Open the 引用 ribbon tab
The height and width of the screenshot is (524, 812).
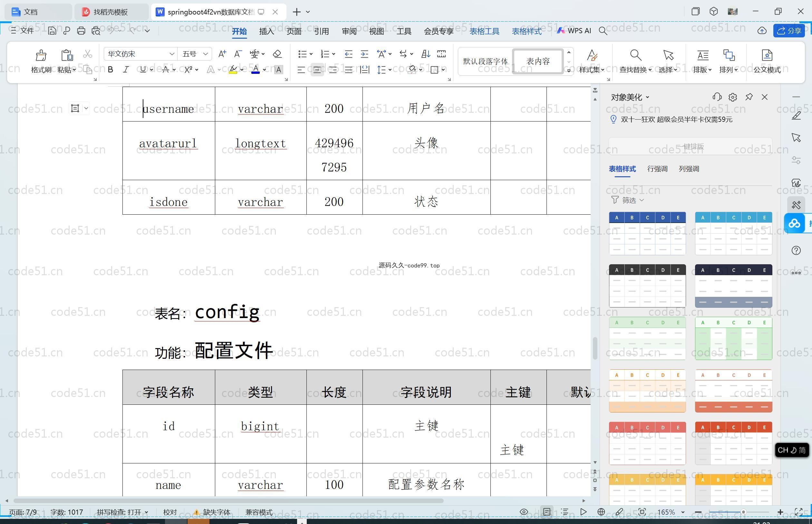(321, 31)
